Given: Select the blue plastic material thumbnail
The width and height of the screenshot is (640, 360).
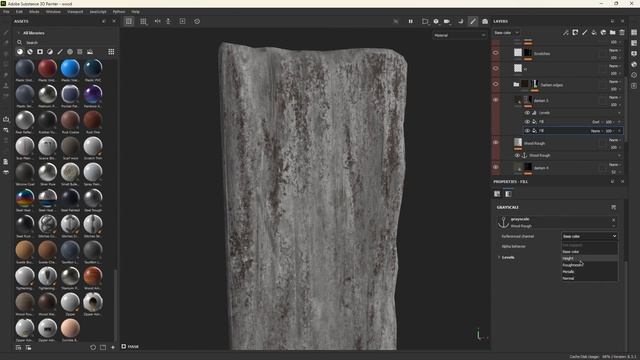Looking at the screenshot, I should pyautogui.click(x=70, y=68).
